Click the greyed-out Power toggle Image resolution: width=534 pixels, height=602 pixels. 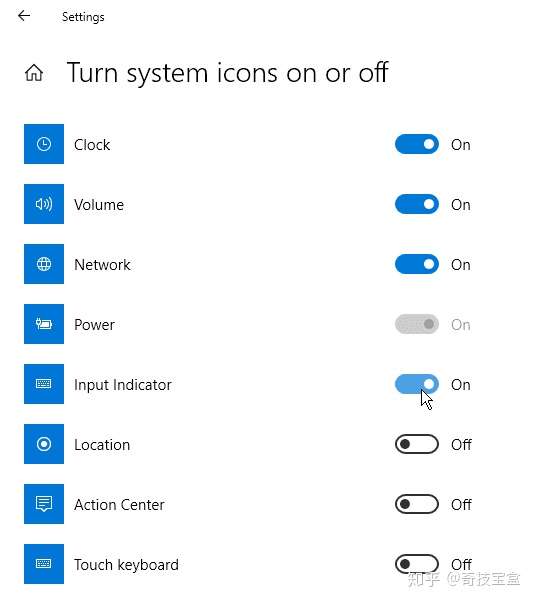417,324
